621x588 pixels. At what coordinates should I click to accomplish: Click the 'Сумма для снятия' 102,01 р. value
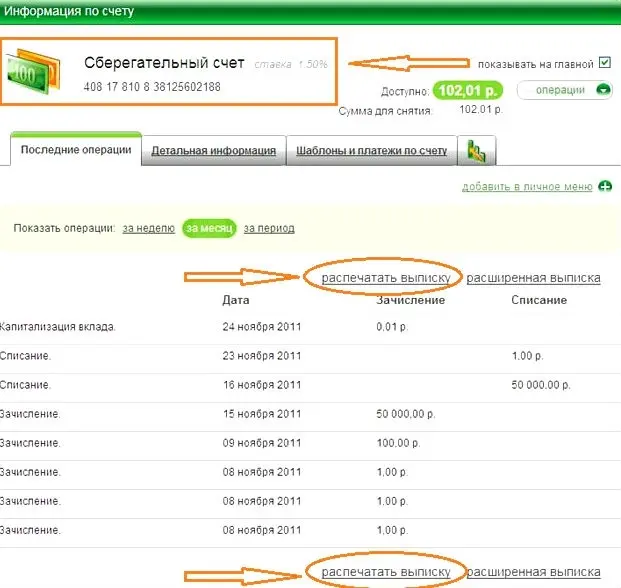481,109
